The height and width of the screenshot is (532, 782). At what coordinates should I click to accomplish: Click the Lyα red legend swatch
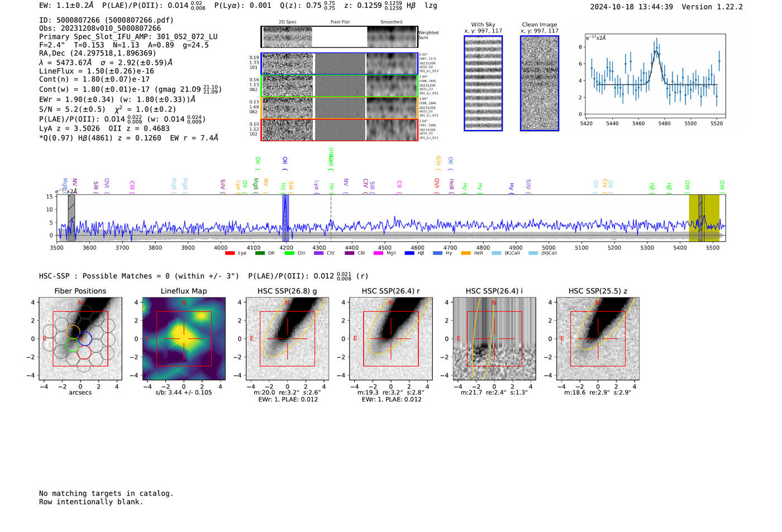[230, 253]
